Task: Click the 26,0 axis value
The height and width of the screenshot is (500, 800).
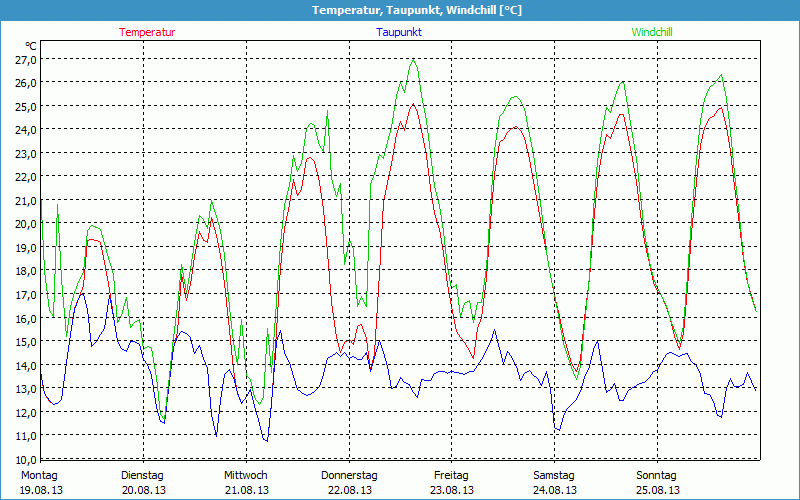Action: click(x=25, y=83)
